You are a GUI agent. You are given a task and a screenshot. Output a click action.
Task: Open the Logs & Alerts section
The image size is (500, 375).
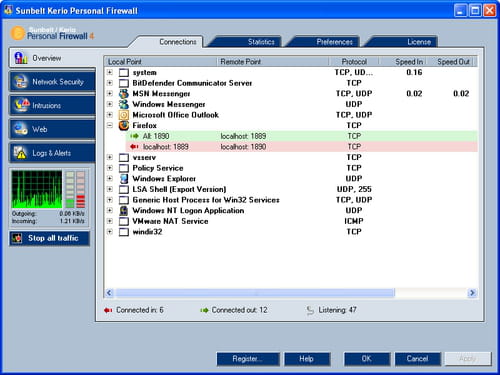tap(52, 153)
